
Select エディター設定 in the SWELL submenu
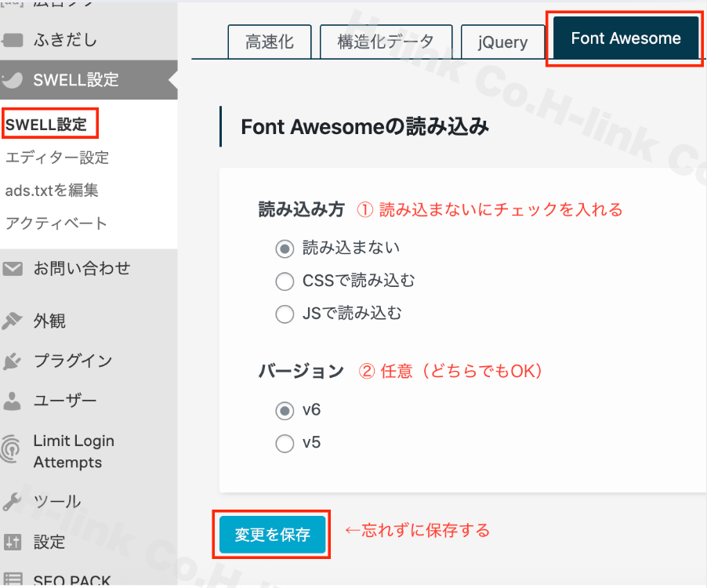56,157
